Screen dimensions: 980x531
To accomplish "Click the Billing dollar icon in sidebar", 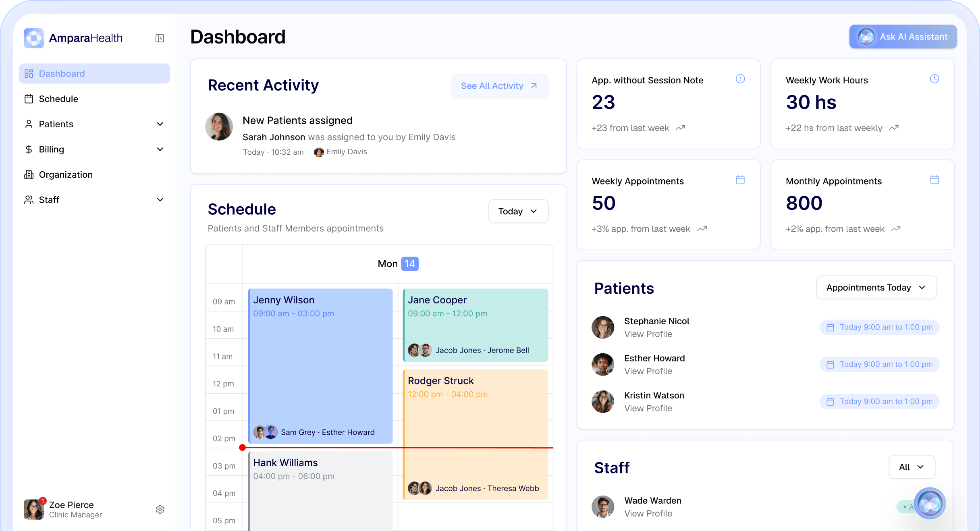I will pyautogui.click(x=29, y=149).
